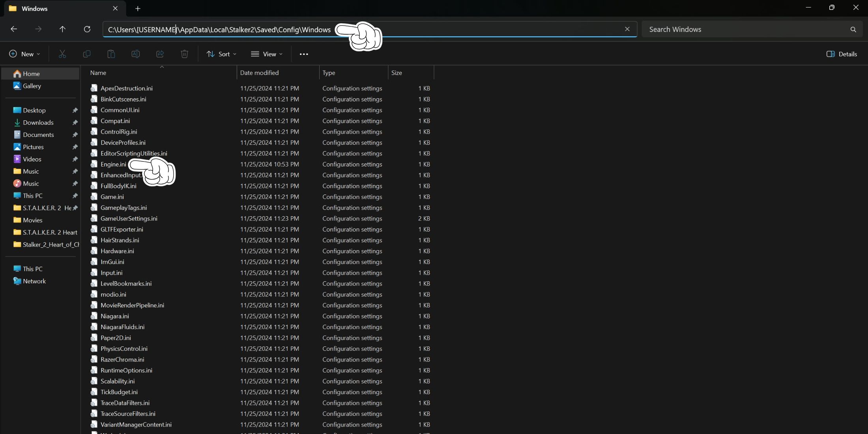868x434 pixels.
Task: Open the Sort dropdown menu
Action: [x=221, y=54]
